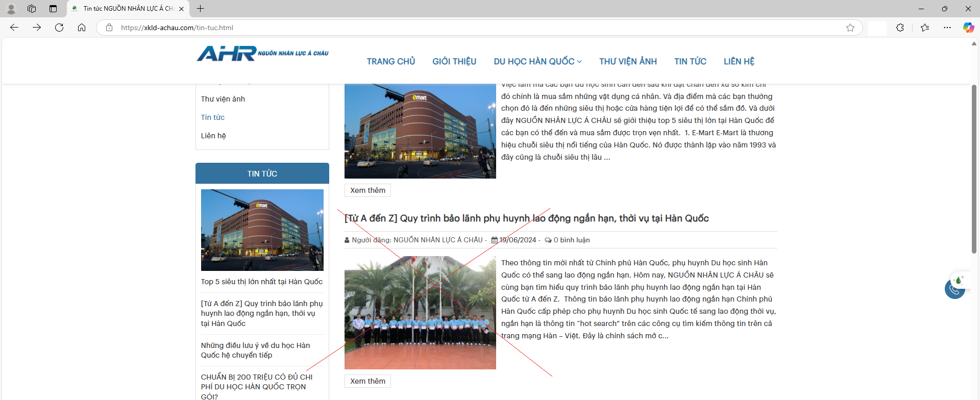Open GIỚI THIỆU menu item
The image size is (980, 400).
(454, 61)
